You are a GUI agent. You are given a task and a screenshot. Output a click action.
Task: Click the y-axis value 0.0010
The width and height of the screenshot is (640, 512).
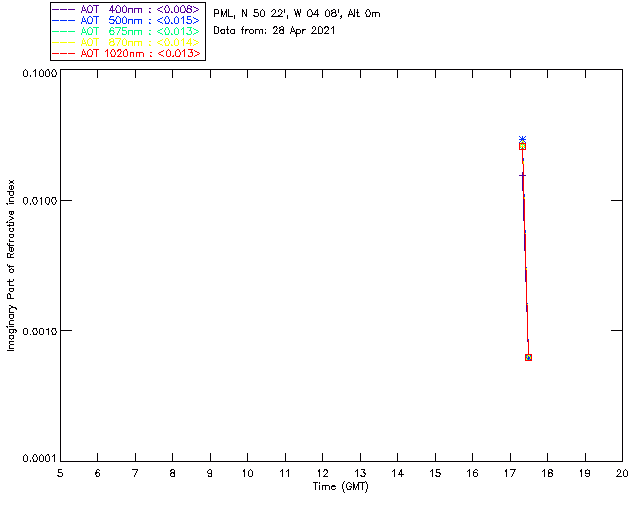point(40,331)
